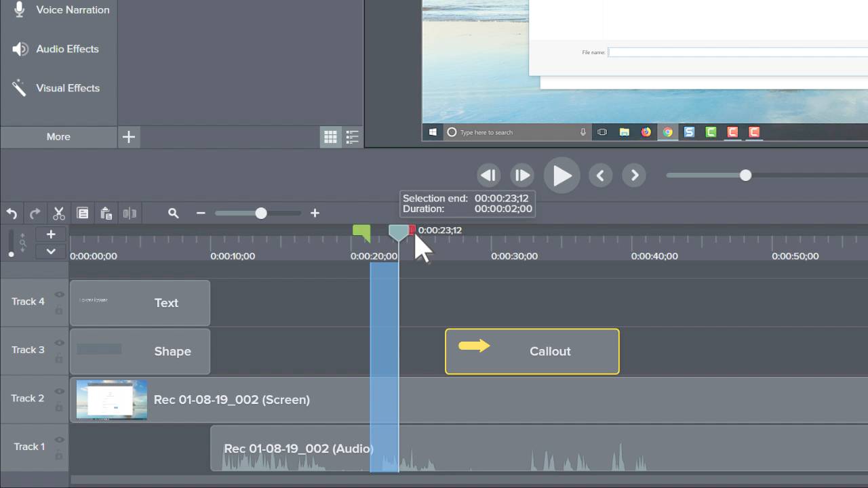This screenshot has width=868, height=488.
Task: Click the timeline zoom slider handle
Action: point(261,213)
